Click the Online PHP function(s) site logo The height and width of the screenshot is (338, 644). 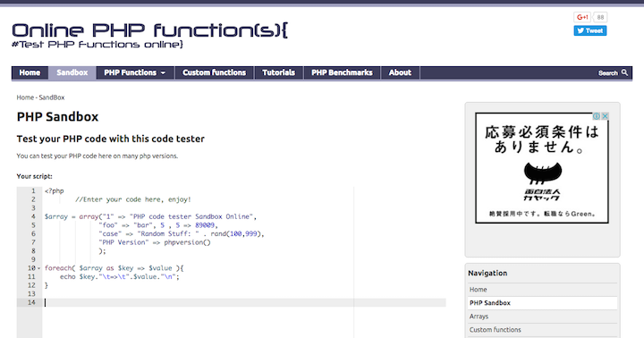pyautogui.click(x=150, y=30)
